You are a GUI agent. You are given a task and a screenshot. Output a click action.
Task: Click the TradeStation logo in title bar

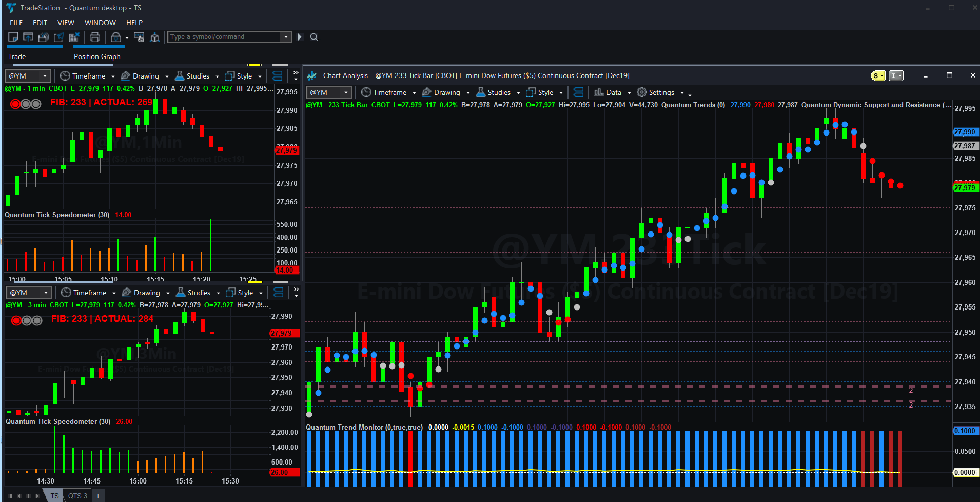click(11, 8)
